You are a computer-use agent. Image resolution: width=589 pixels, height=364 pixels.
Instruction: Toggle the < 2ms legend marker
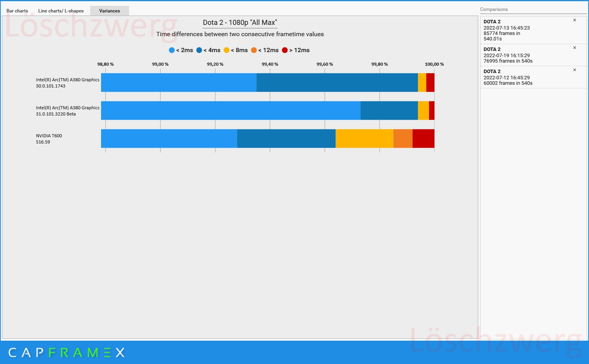[x=172, y=50]
